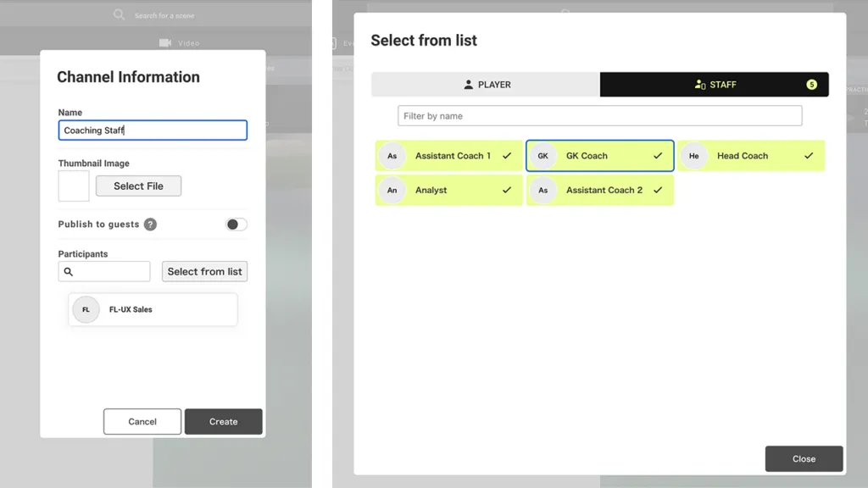Screen dimensions: 868x488
Task: Click the empty thumbnail image preview box
Action: coord(74,186)
